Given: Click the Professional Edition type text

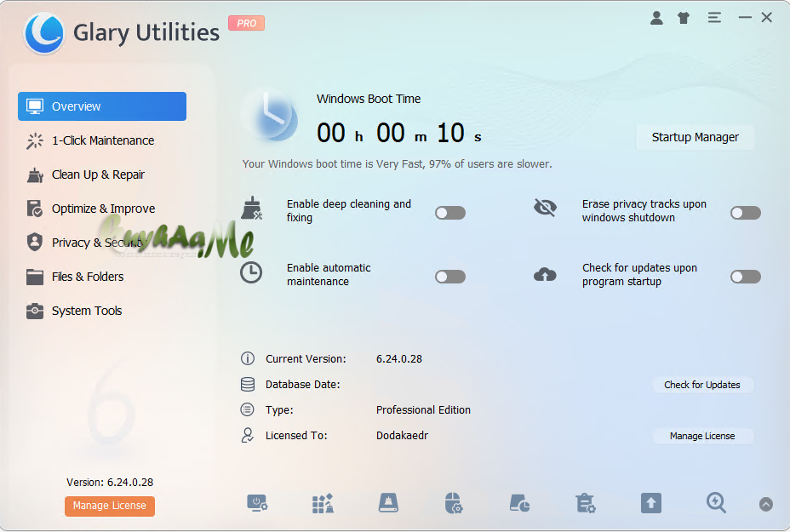Looking at the screenshot, I should [x=423, y=410].
